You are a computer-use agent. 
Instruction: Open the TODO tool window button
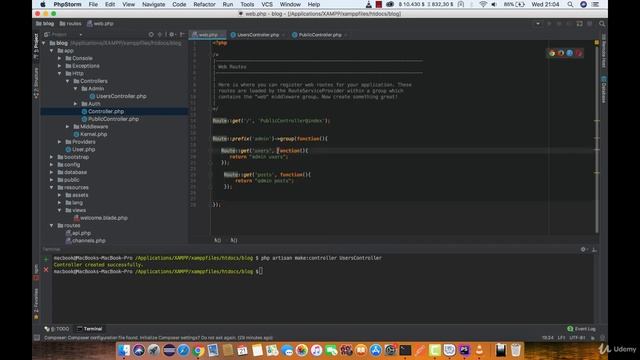click(x=57, y=329)
